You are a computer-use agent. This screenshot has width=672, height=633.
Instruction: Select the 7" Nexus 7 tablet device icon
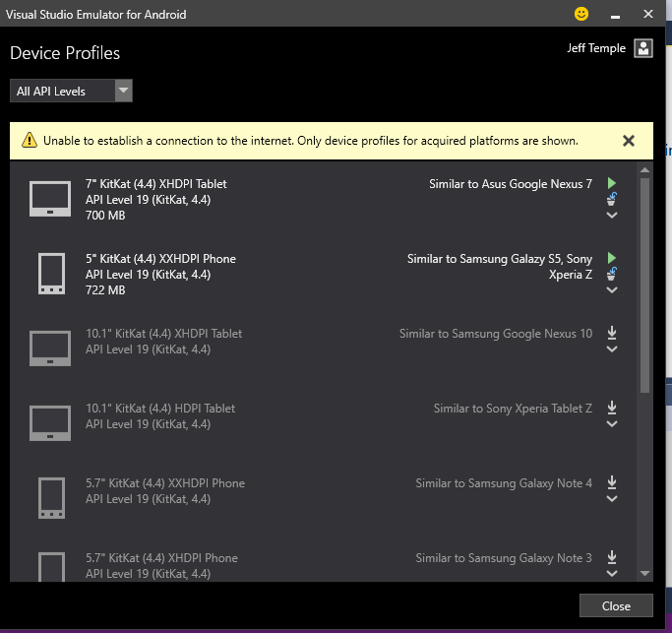coord(50,199)
